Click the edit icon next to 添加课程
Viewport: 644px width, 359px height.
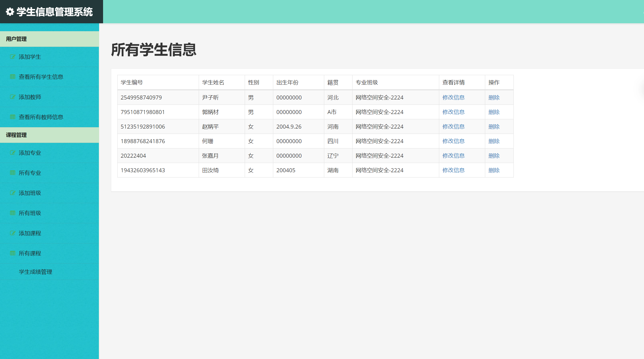(x=12, y=233)
